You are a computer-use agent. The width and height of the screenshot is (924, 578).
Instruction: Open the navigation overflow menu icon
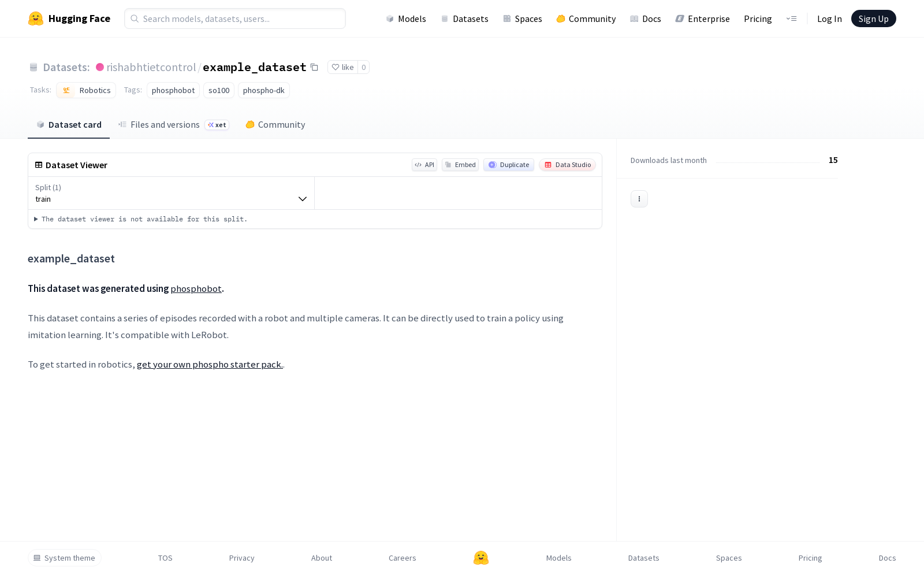pyautogui.click(x=791, y=18)
